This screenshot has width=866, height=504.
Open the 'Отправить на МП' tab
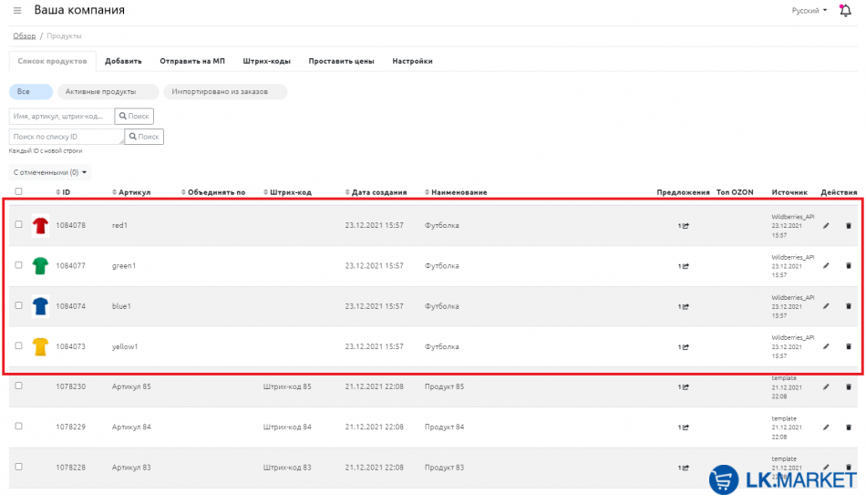tap(191, 61)
